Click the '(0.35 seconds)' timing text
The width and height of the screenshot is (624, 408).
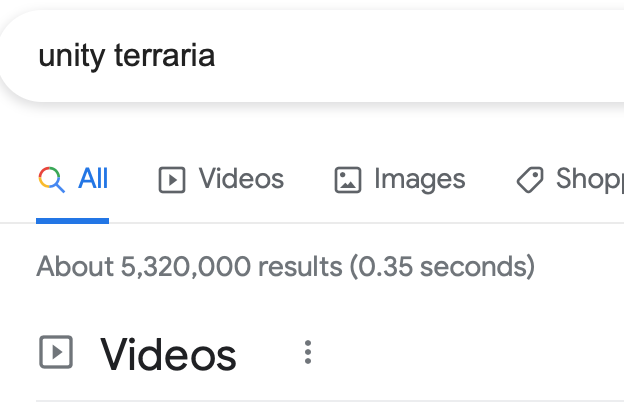click(441, 267)
